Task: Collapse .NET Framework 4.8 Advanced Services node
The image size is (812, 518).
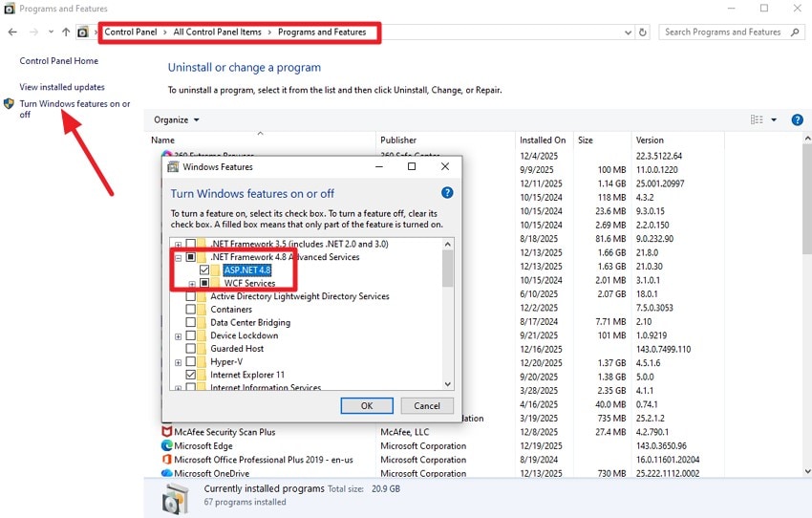Action: coord(178,257)
